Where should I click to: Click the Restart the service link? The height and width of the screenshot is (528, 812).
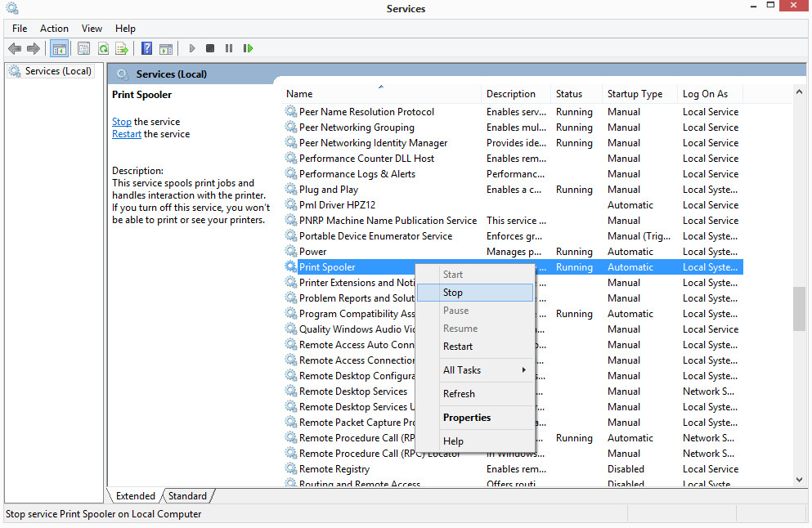126,133
